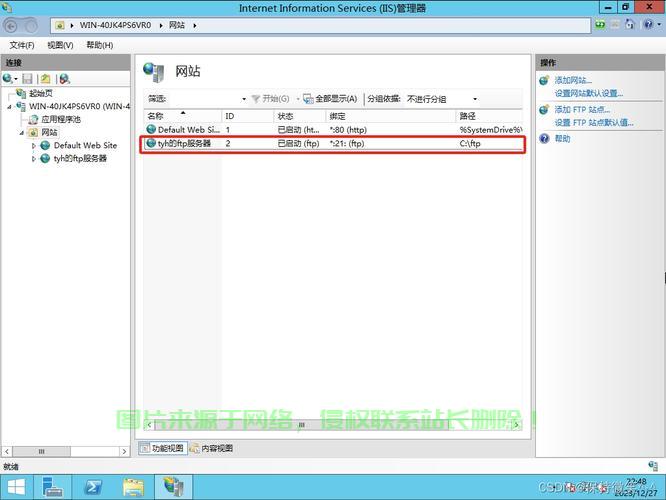Open the help question mark icon in the top toolbar
This screenshot has width=666, height=500.
click(648, 25)
